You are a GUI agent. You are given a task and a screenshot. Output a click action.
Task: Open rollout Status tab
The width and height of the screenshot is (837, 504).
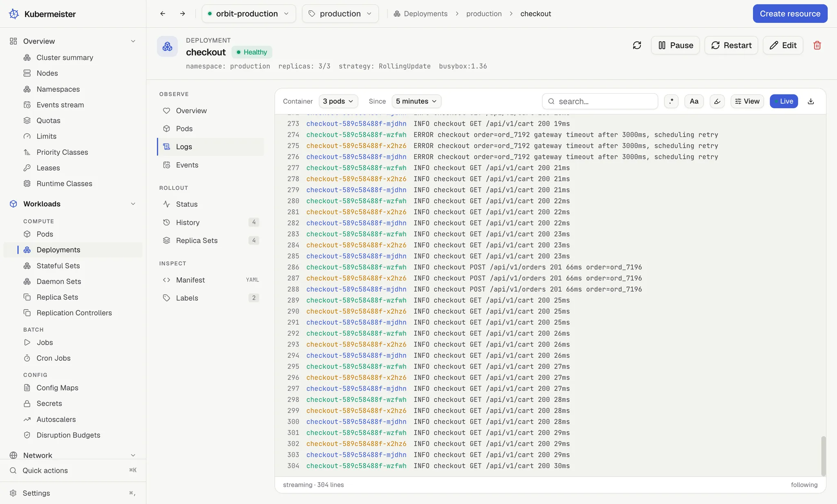coord(210,204)
